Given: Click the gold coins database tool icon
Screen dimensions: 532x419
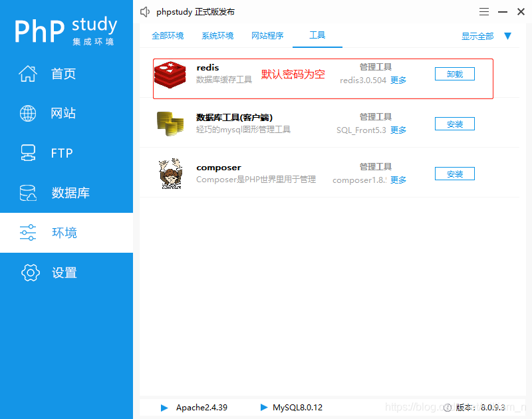Looking at the screenshot, I should 170,124.
